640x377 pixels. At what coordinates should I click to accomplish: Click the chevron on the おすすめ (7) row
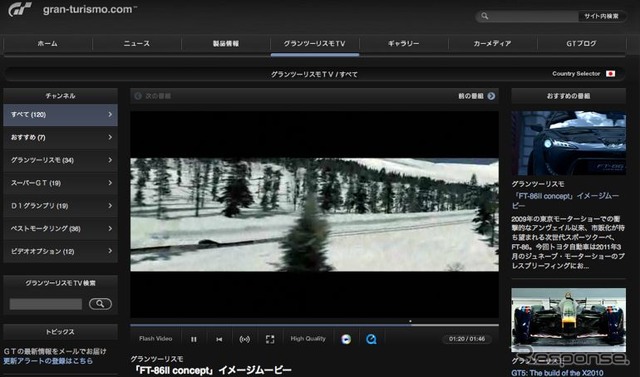tap(110, 137)
